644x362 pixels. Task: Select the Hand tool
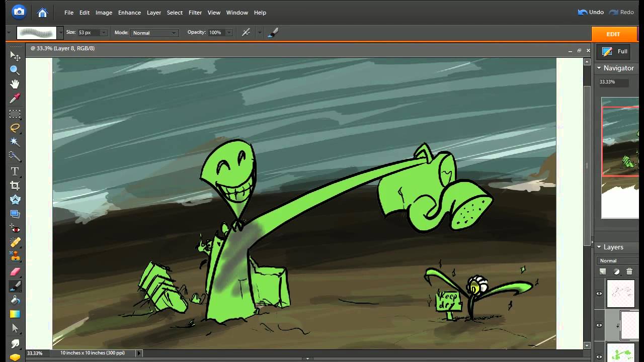[x=15, y=84]
